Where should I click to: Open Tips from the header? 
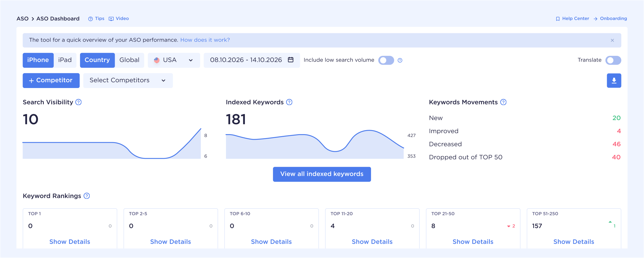click(96, 19)
